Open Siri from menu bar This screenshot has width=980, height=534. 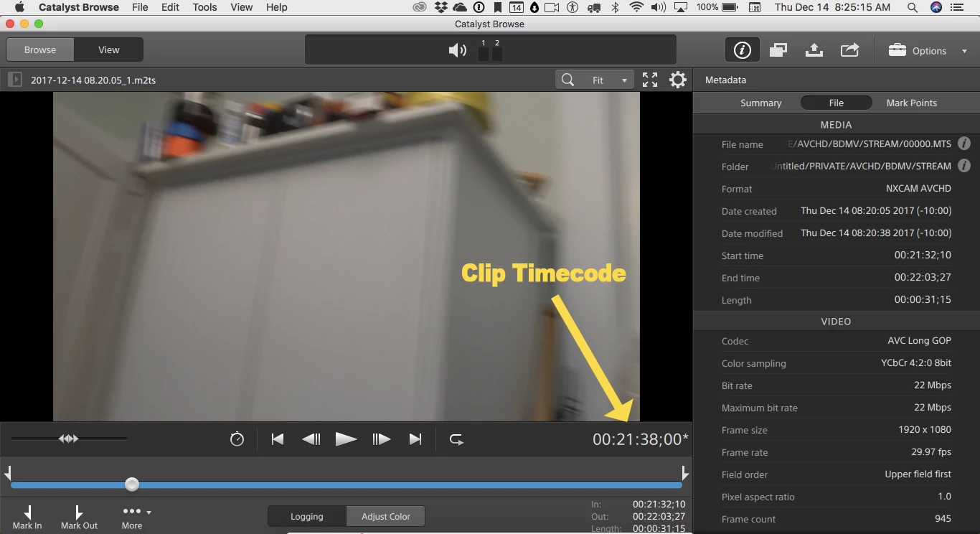(936, 7)
